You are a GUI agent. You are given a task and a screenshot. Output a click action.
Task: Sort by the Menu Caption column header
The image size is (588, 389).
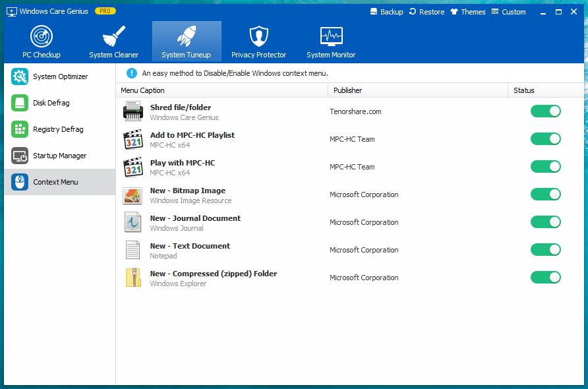coord(222,90)
